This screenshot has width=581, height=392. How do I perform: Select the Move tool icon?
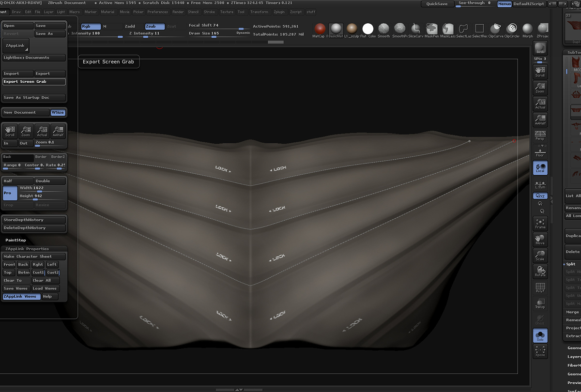pyautogui.click(x=540, y=239)
